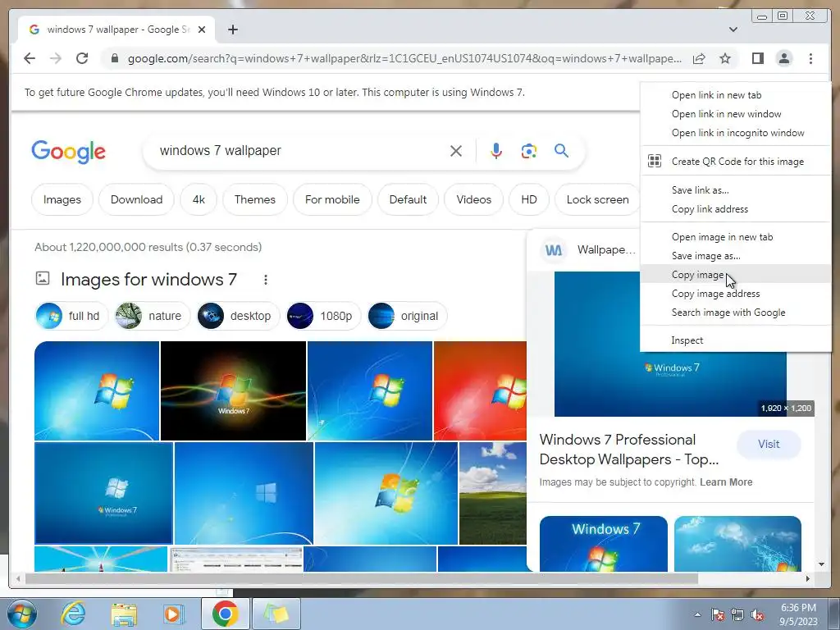Click the HD filter chip

[529, 199]
